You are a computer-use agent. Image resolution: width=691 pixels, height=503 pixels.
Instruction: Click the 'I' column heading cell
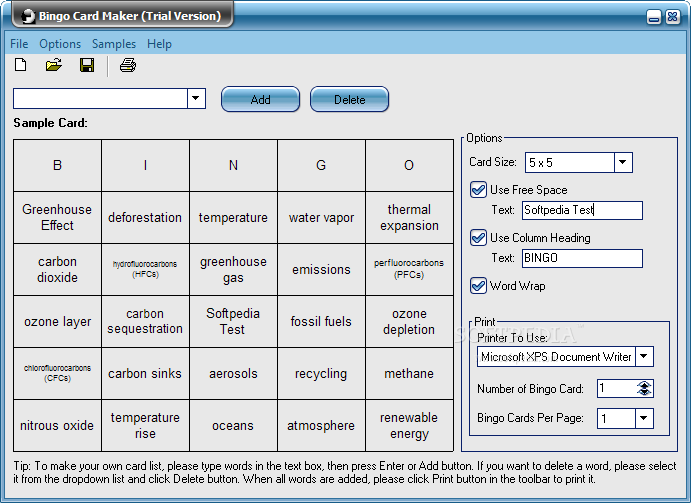[145, 165]
